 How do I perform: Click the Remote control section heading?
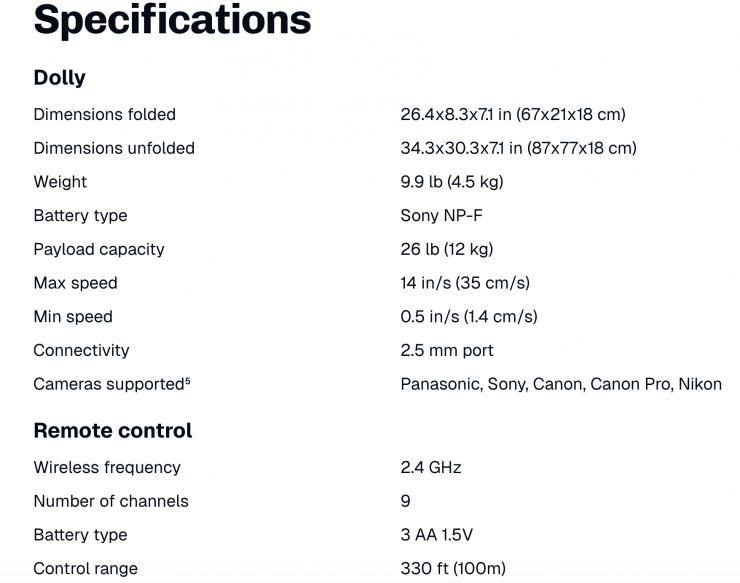click(x=113, y=431)
